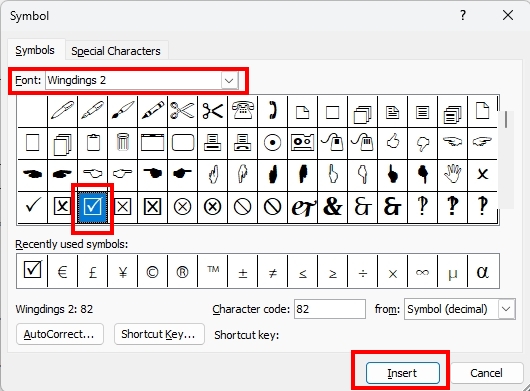Switch to the Special Characters tab
This screenshot has height=391, width=530.
(x=116, y=51)
